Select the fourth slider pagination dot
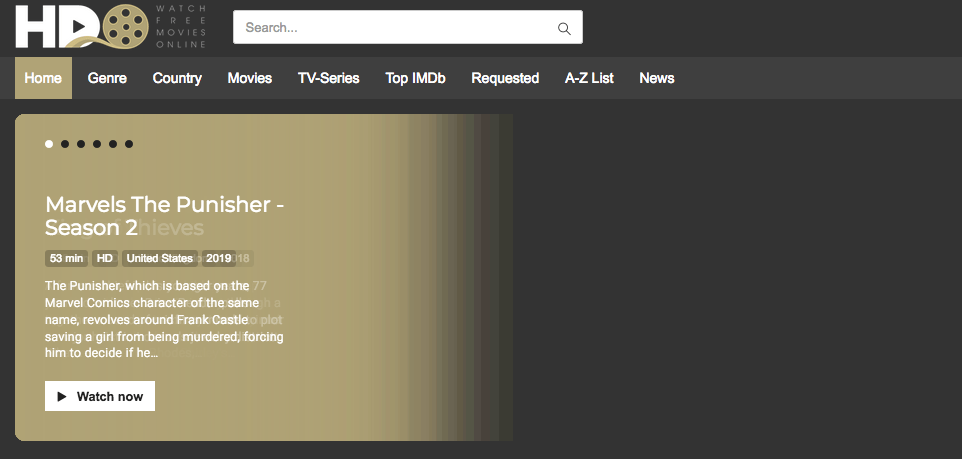 click(97, 144)
